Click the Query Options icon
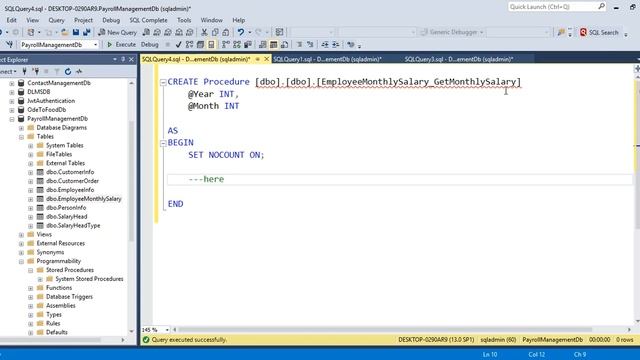This screenshot has width=640, height=360. click(x=200, y=44)
